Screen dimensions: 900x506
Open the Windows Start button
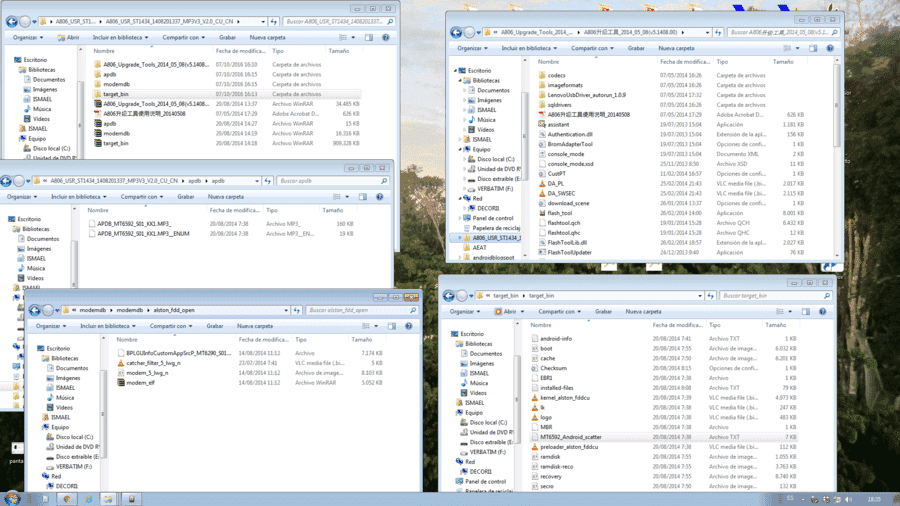pyautogui.click(x=12, y=499)
